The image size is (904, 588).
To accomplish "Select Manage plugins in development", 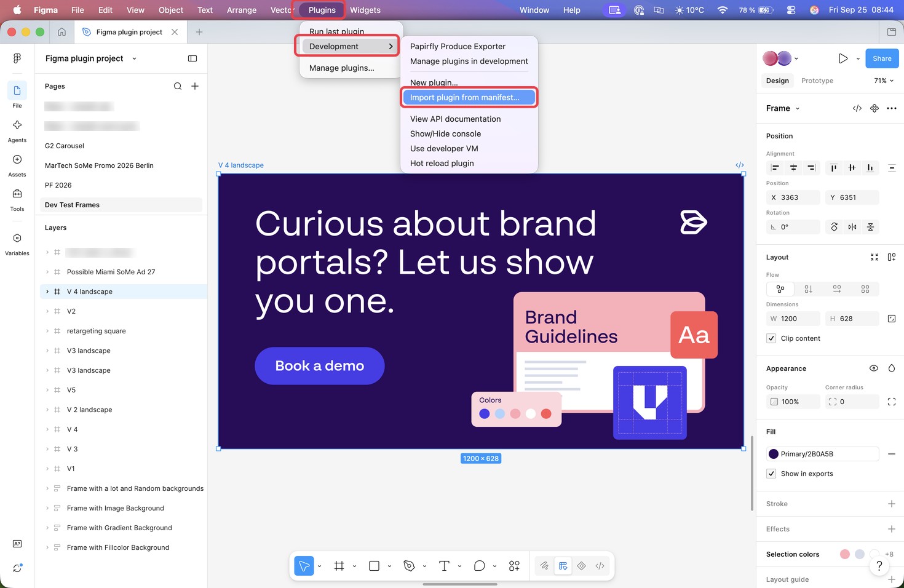I will (469, 61).
